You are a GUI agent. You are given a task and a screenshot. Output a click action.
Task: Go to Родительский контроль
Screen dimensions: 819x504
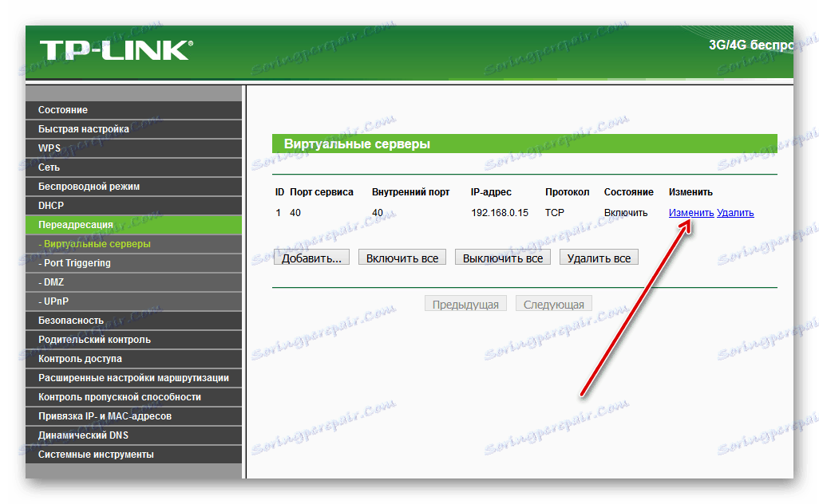tap(134, 340)
